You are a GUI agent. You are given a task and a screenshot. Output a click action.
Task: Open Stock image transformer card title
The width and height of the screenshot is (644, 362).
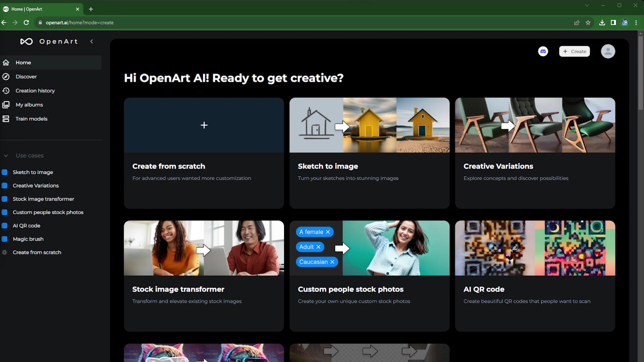coord(178,289)
